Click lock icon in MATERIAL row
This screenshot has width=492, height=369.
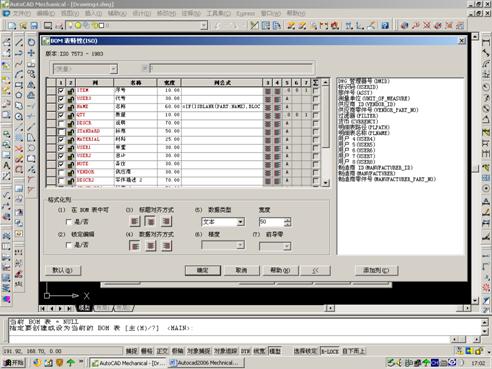(x=71, y=140)
